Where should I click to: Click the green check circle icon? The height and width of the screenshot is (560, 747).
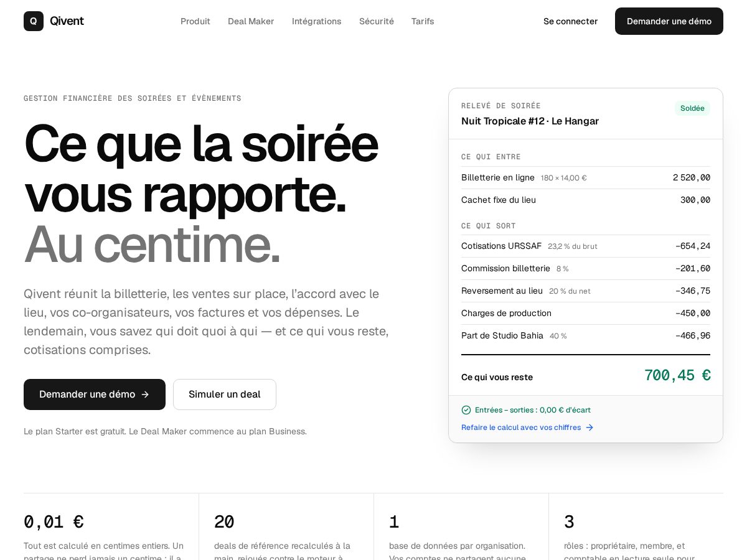click(466, 410)
